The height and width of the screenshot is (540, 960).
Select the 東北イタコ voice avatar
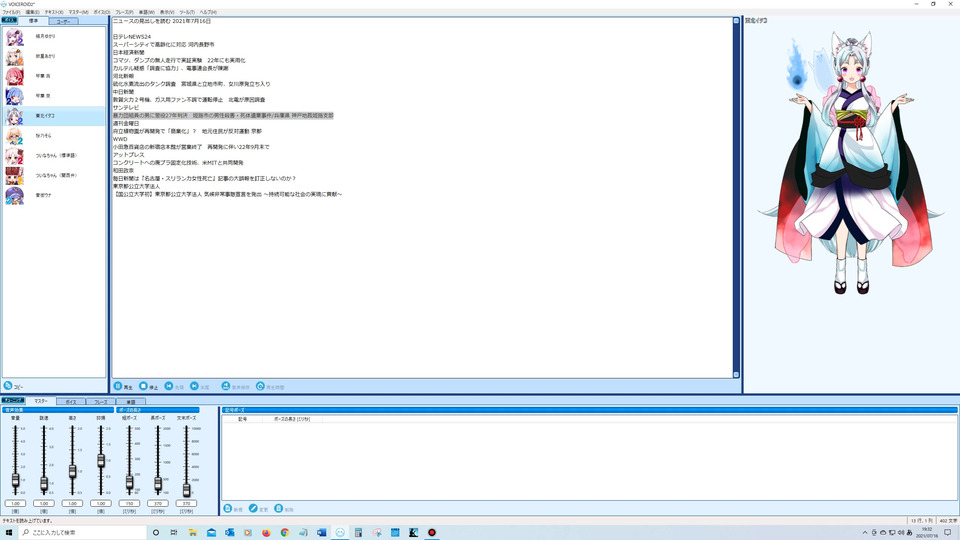15,116
